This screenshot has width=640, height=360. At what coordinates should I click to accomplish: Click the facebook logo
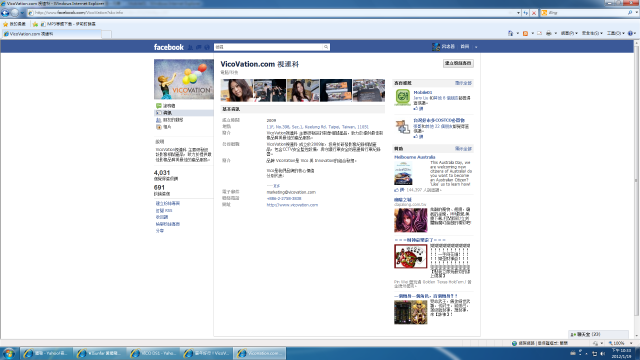(x=169, y=47)
